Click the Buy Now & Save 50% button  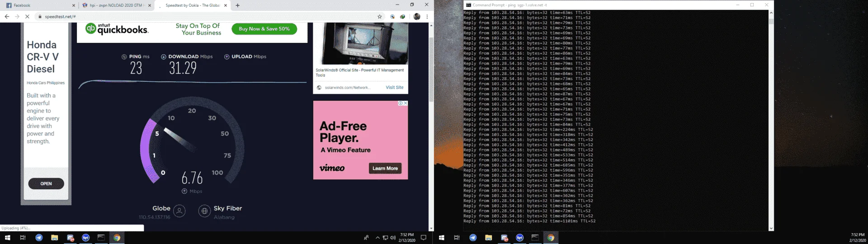coord(264,29)
